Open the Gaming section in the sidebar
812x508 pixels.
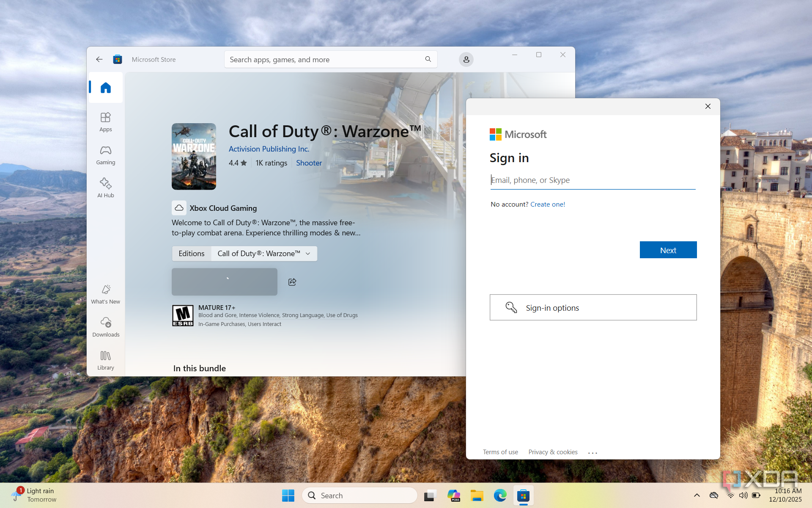[x=106, y=155]
